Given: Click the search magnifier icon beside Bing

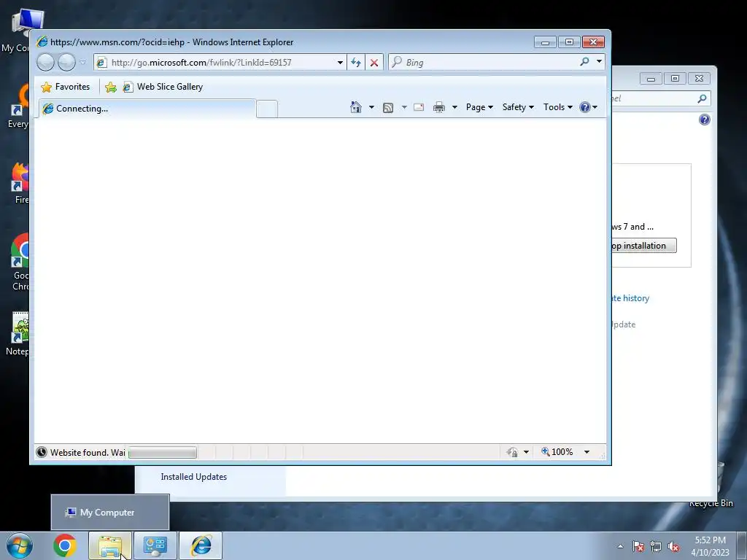Looking at the screenshot, I should (x=584, y=61).
